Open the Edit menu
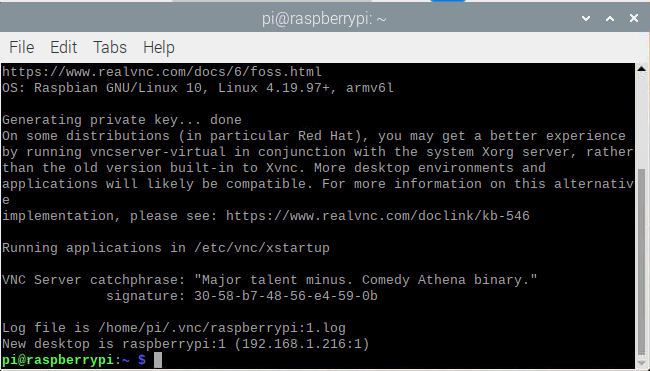650x371 pixels. click(63, 47)
